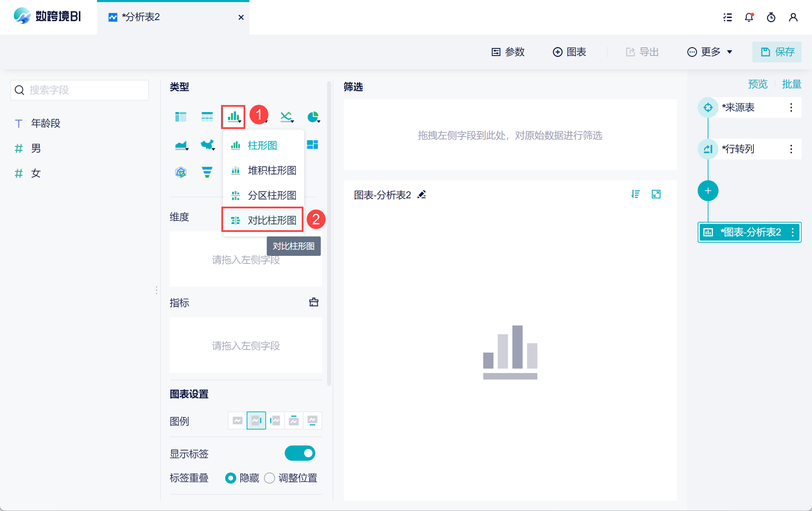812x511 pixels.
Task: Open options menu for 来源表 step
Action: [x=791, y=107]
